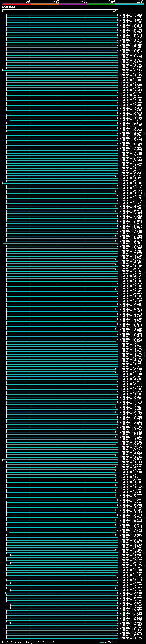
Task: Click the green ~80% identity legend segment
Action: 101,4
